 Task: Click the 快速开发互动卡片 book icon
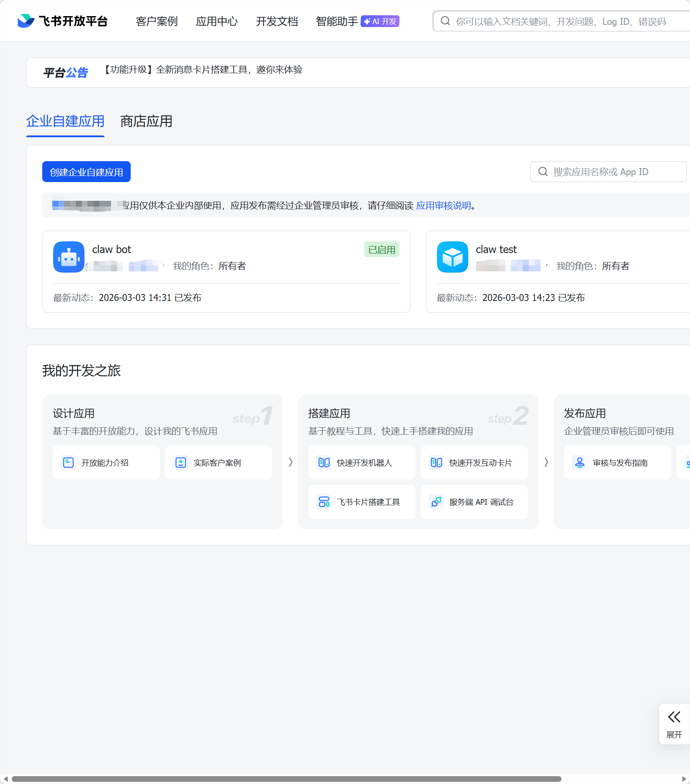tap(436, 463)
